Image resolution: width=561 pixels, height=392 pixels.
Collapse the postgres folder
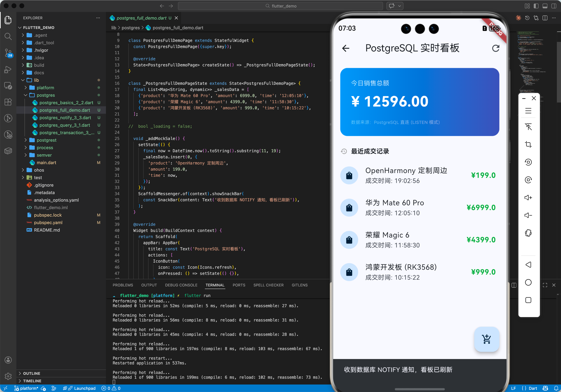click(46, 95)
